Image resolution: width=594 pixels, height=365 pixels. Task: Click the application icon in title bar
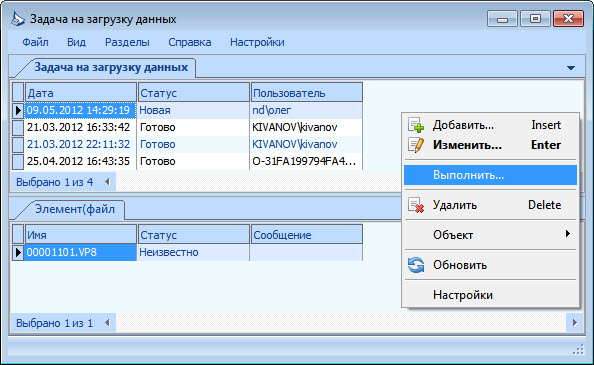click(x=17, y=19)
